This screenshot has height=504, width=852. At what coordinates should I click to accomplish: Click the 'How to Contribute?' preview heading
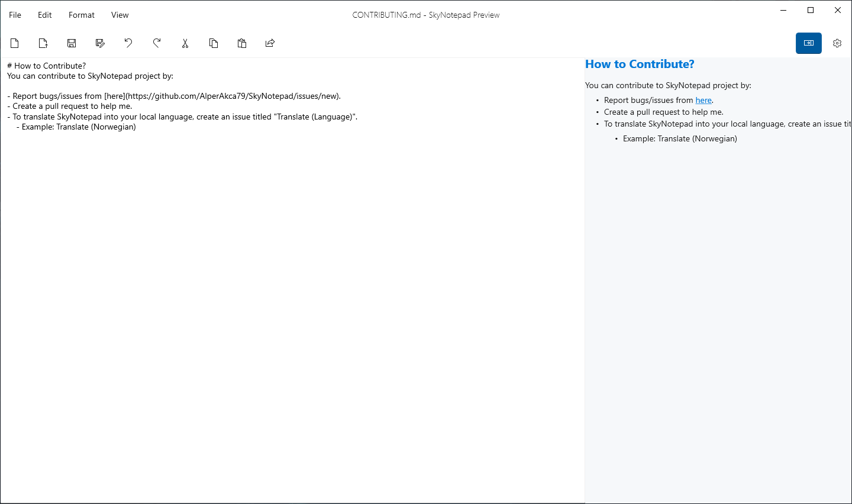pyautogui.click(x=640, y=64)
